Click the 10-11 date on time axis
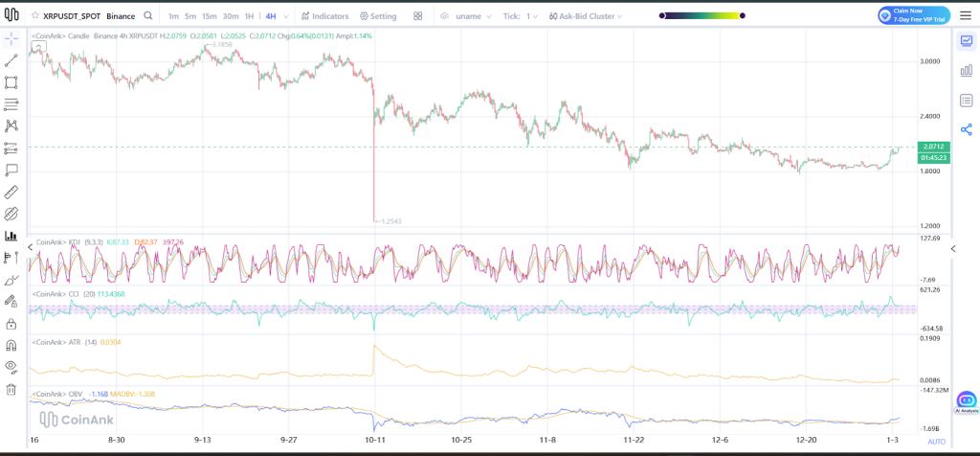The width and height of the screenshot is (980, 456). tap(374, 441)
